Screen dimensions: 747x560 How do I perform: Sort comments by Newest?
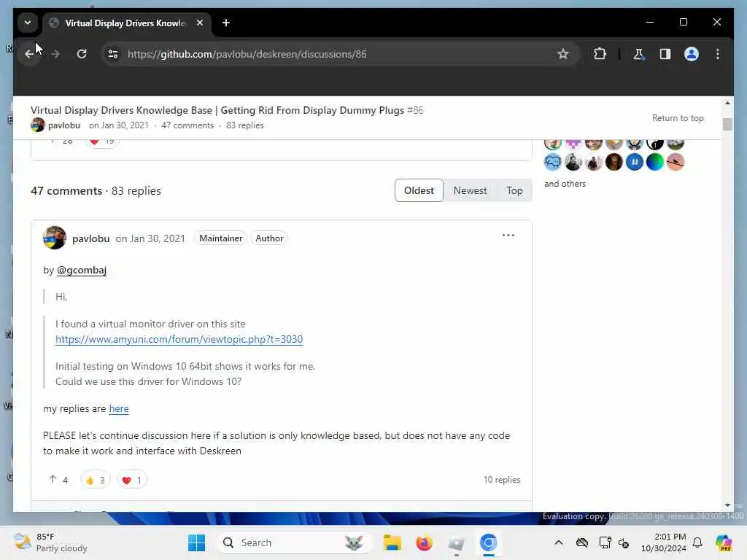pyautogui.click(x=470, y=190)
